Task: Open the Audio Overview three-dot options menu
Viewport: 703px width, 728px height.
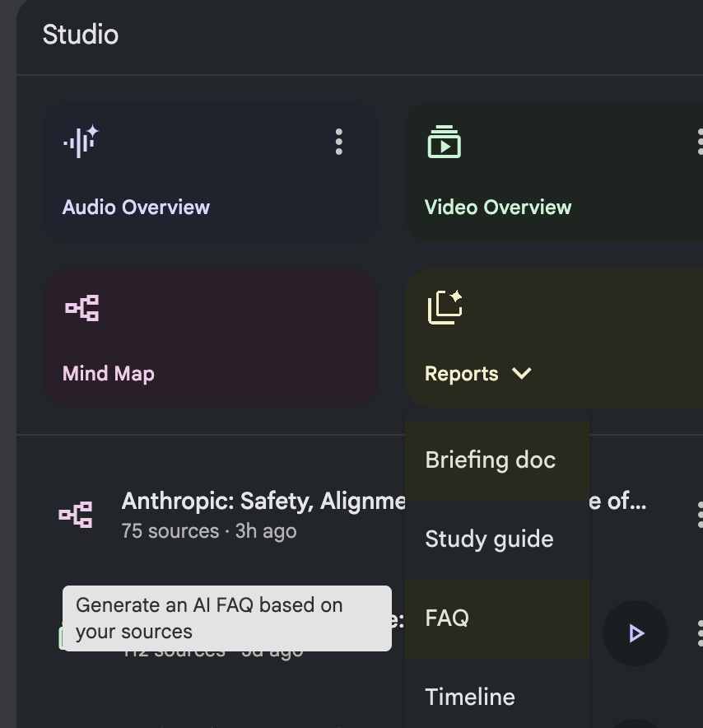Action: pos(338,142)
